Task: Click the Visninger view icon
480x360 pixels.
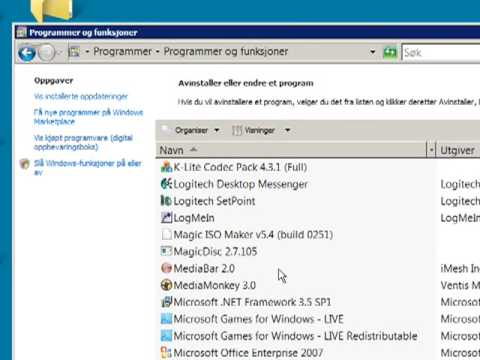Action: click(237, 130)
